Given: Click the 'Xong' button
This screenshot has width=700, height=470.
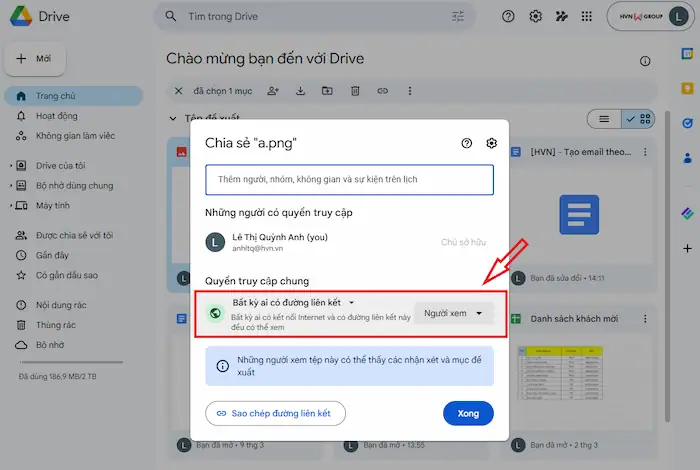Looking at the screenshot, I should click(x=468, y=412).
